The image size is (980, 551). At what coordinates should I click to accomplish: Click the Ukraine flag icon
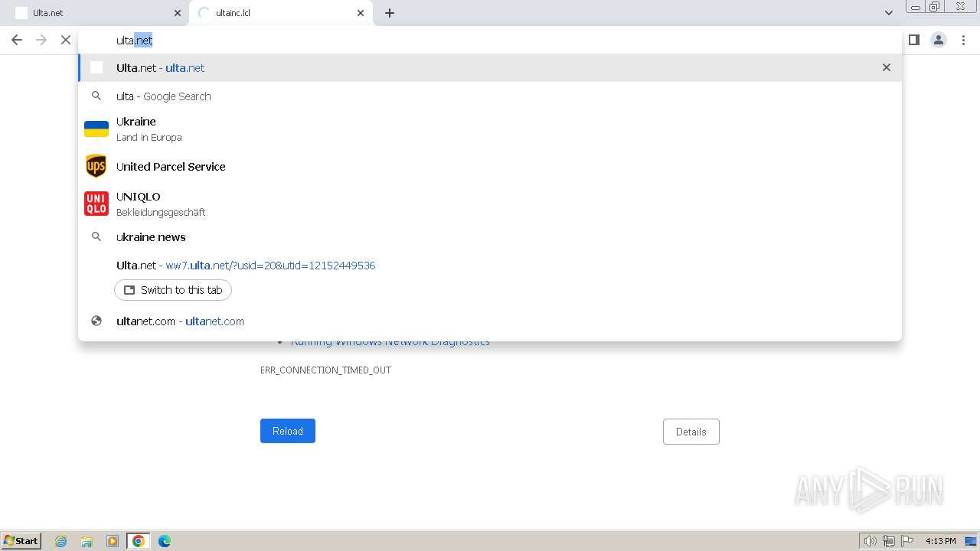point(96,129)
